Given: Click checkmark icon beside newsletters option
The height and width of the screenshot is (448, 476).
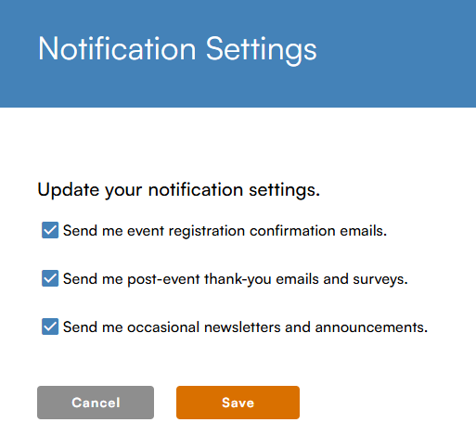Looking at the screenshot, I should click(50, 326).
